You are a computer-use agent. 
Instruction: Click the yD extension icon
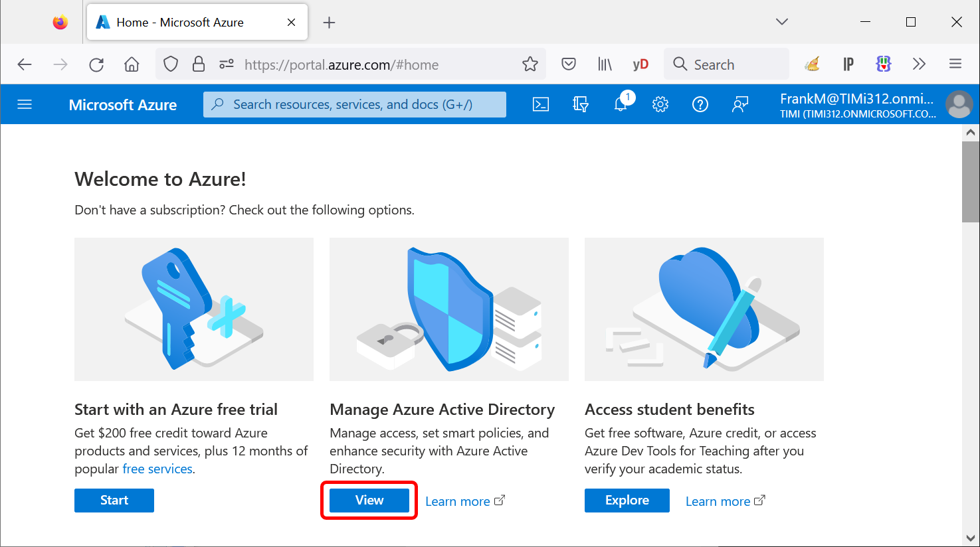click(x=640, y=64)
